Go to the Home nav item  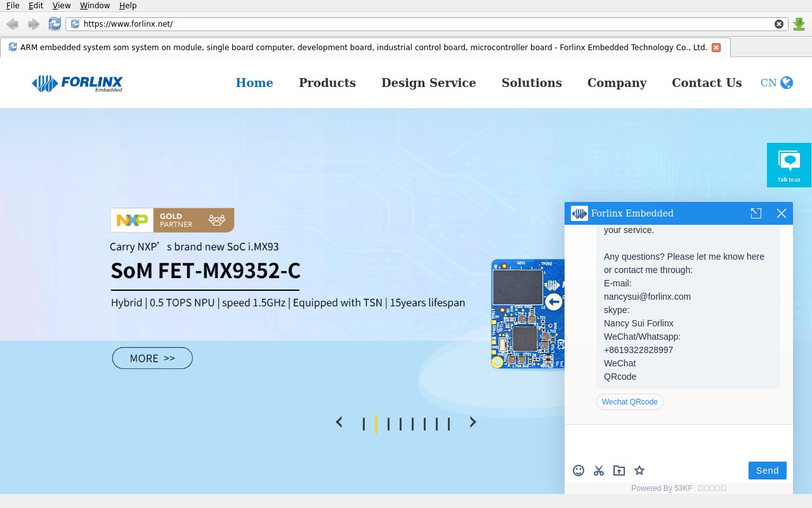click(x=254, y=83)
